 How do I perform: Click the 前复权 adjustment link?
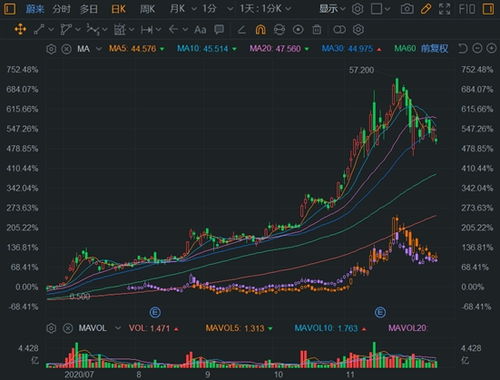pyautogui.click(x=434, y=49)
